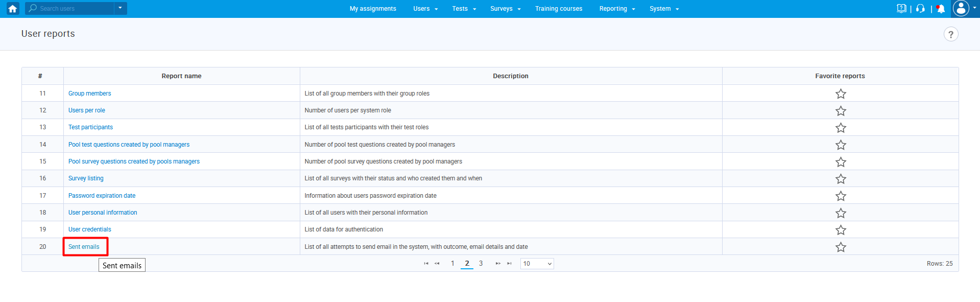Favorite the Group members report star
980x302 pixels.
point(841,94)
